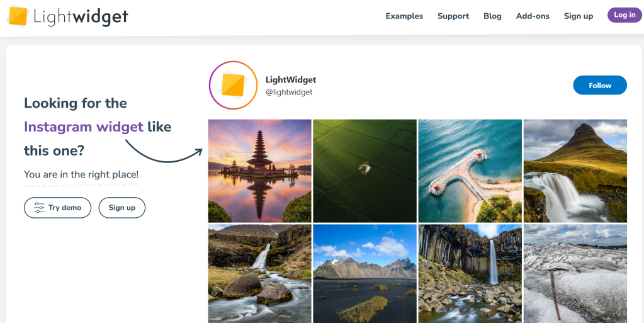644x323 pixels.
Task: Open the rocky stream waterfall photo
Action: (259, 274)
